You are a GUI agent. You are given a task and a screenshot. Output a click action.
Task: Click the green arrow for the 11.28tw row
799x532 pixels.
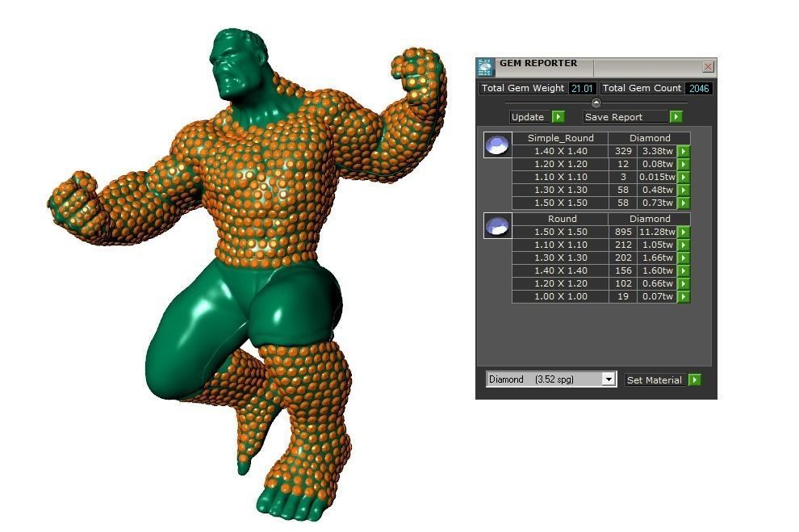[x=684, y=232]
